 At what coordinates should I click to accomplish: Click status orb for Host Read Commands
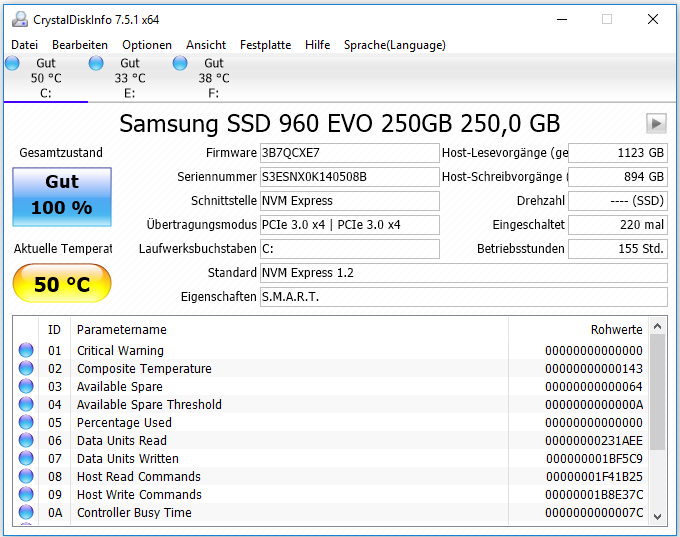[26, 476]
